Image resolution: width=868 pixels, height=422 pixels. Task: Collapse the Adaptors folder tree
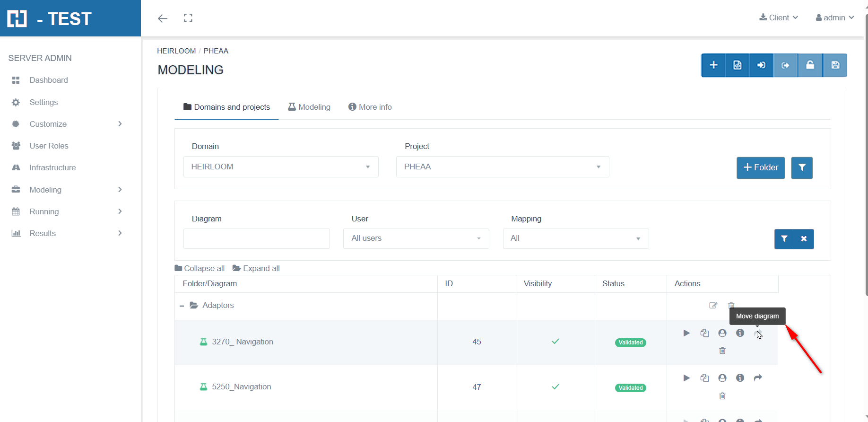[182, 306]
